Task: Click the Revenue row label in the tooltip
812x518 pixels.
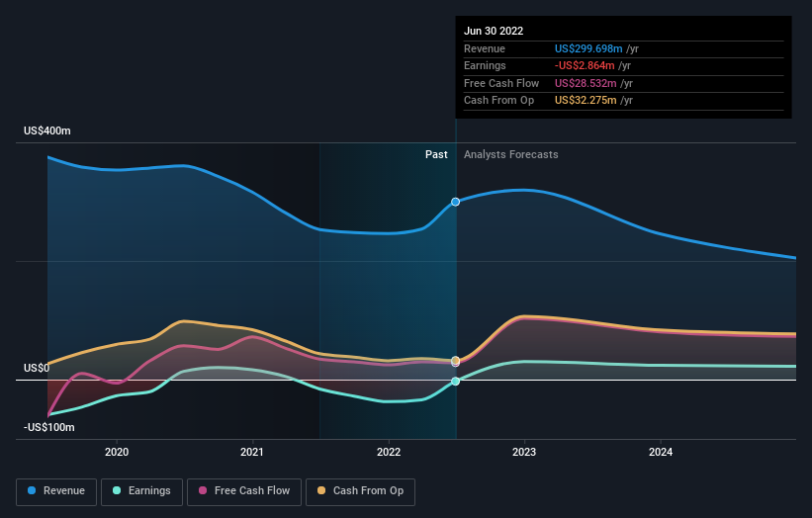Action: (485, 48)
